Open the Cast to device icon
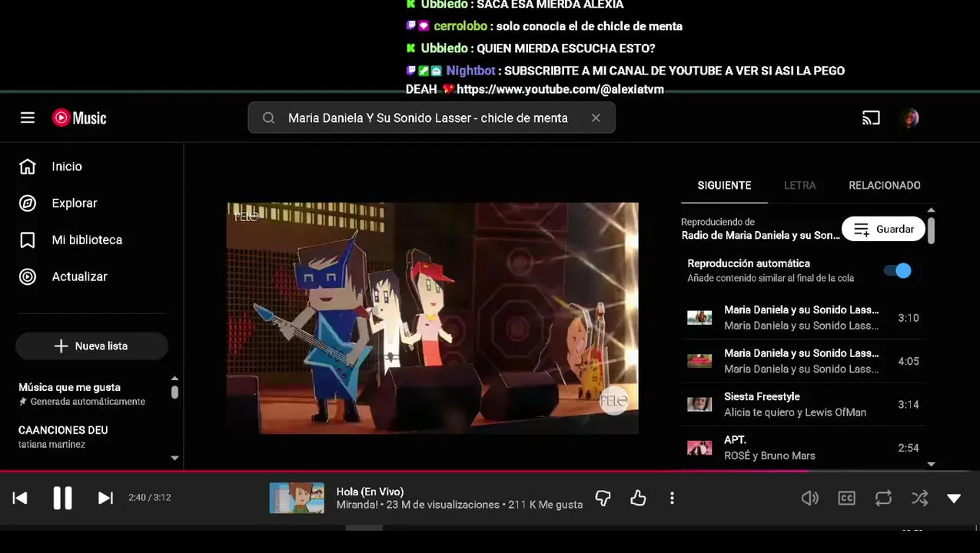Viewport: 980px width, 553px height. tap(871, 118)
